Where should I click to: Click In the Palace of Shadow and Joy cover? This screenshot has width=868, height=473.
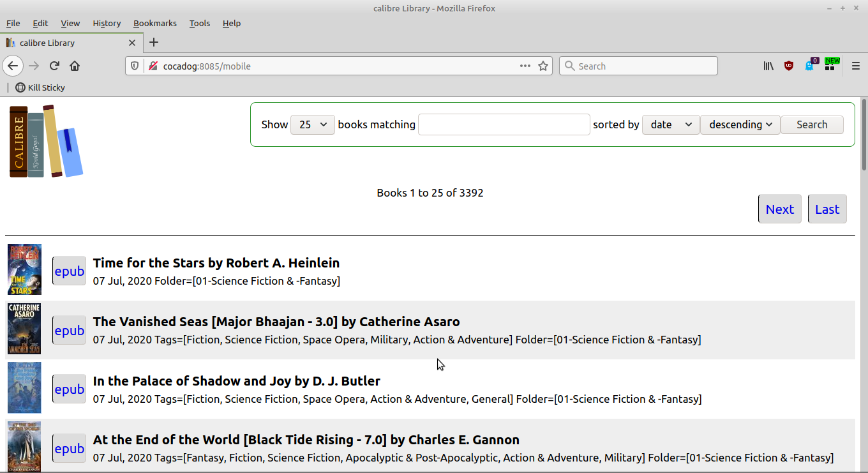click(x=24, y=387)
